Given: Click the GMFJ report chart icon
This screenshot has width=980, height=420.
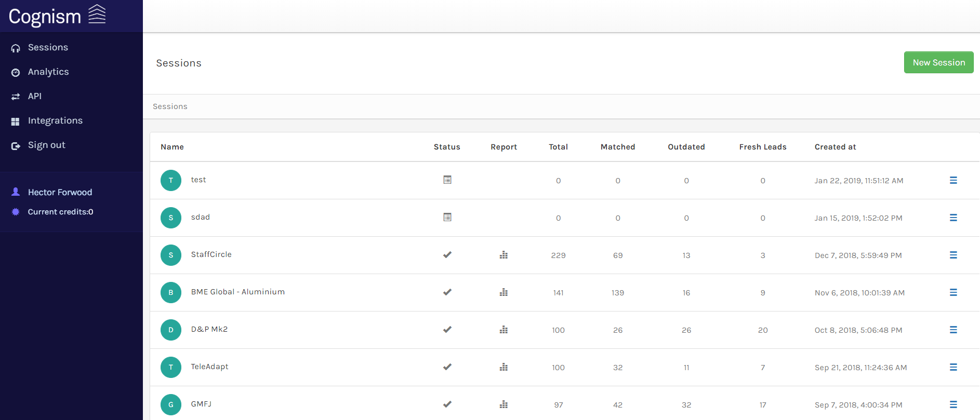Looking at the screenshot, I should pyautogui.click(x=504, y=404).
